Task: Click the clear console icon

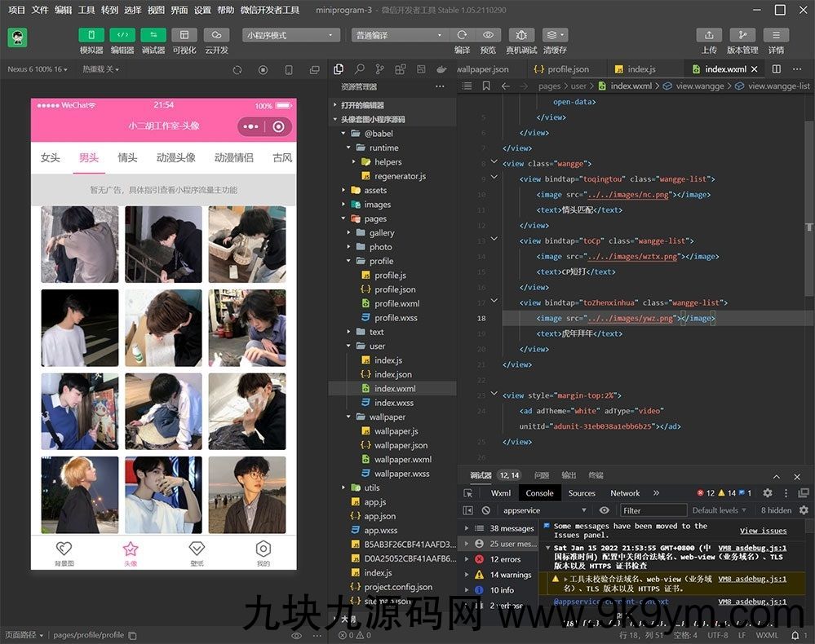Action: point(486,510)
